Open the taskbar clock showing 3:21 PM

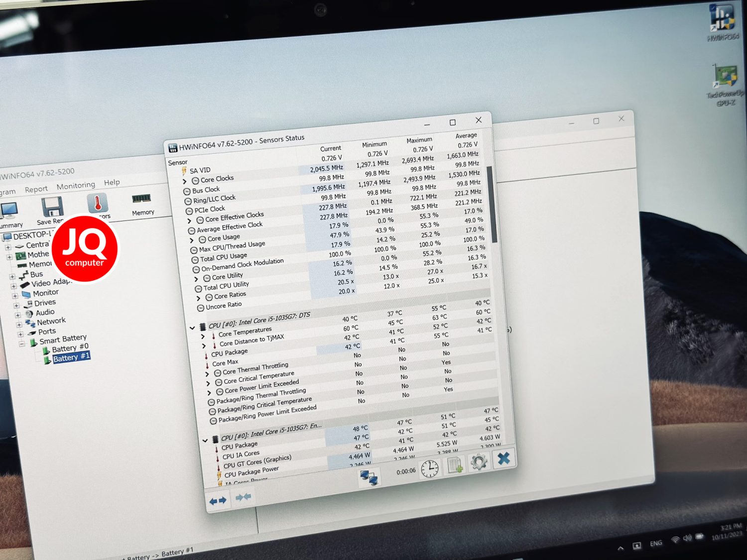[727, 532]
